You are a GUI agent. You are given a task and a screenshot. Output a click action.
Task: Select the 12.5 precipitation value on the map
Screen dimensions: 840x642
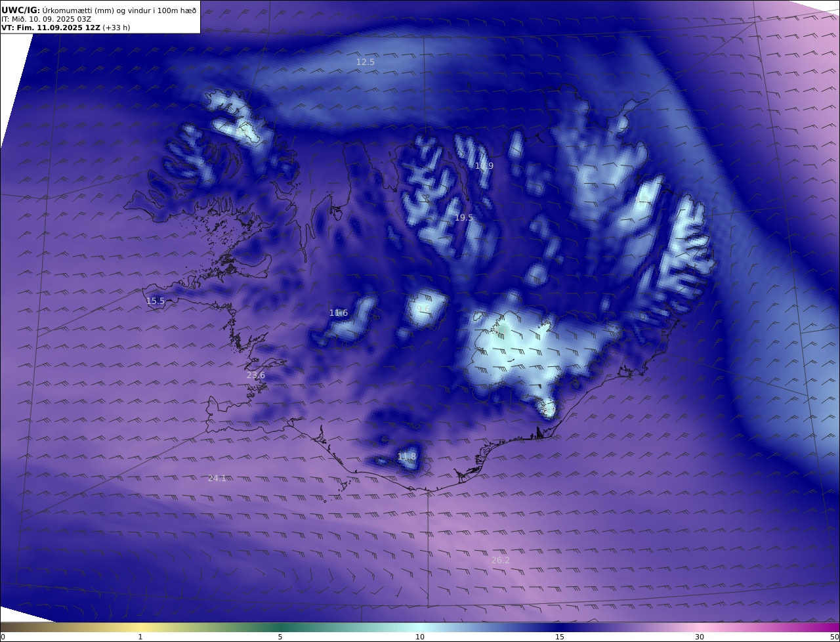point(366,62)
